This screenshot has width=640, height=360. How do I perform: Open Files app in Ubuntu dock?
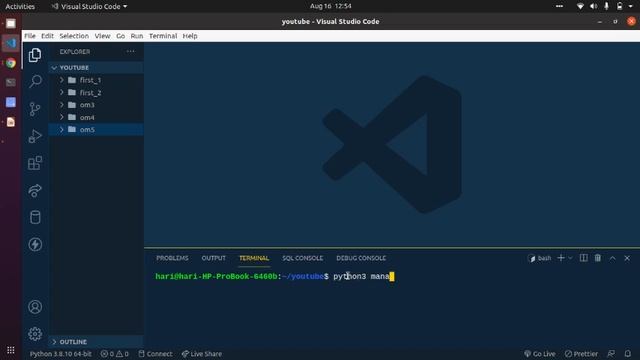point(11,23)
